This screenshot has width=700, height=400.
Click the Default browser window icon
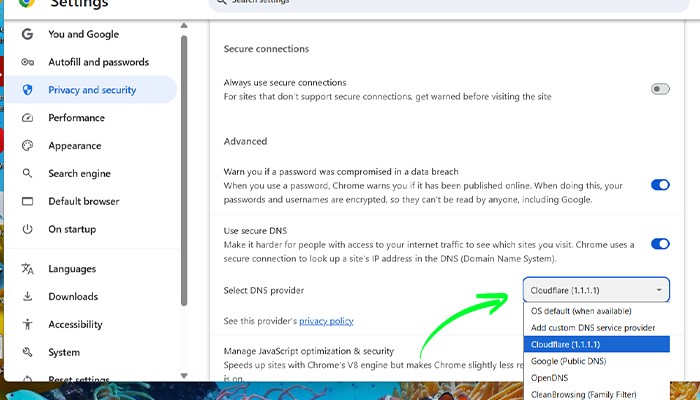[27, 201]
